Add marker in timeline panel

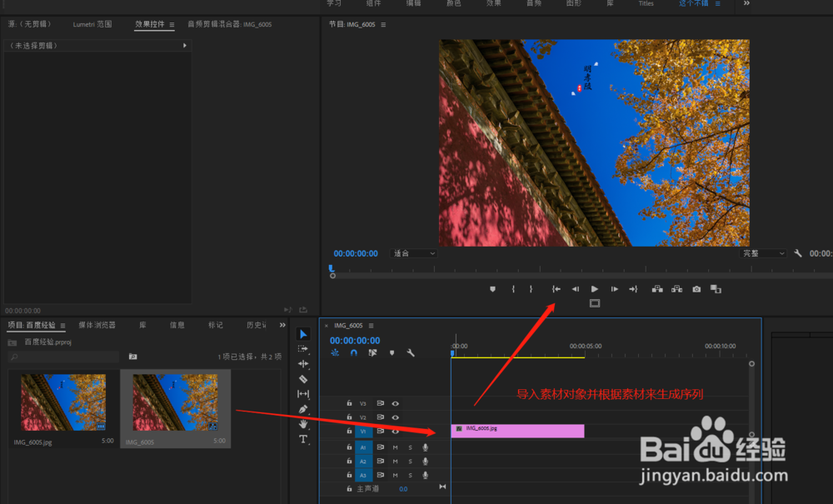point(392,352)
